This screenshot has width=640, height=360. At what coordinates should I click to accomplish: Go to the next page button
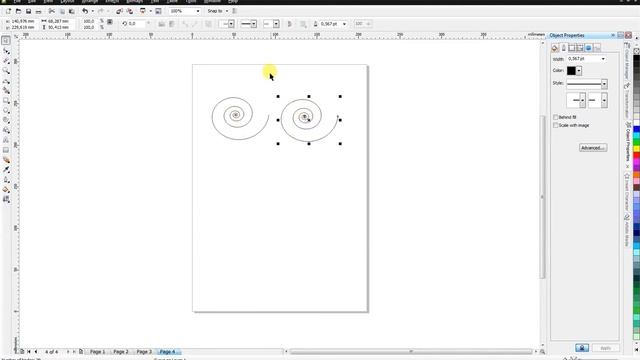point(68,351)
